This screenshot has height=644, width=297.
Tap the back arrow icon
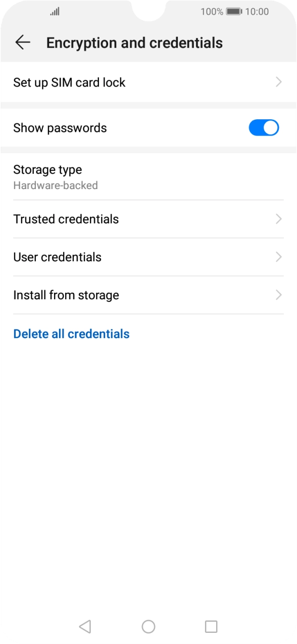coord(22,42)
